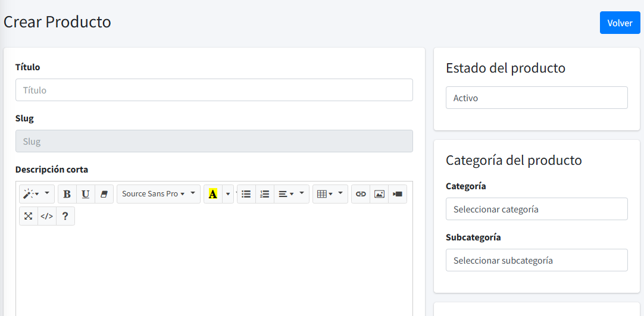
Task: Insert a video via video icon
Action: coord(398,193)
